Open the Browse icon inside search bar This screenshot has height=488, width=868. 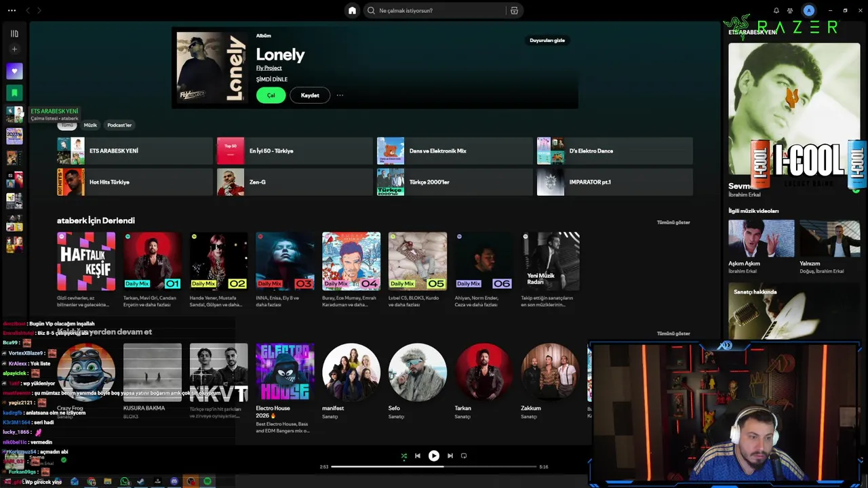pyautogui.click(x=514, y=11)
